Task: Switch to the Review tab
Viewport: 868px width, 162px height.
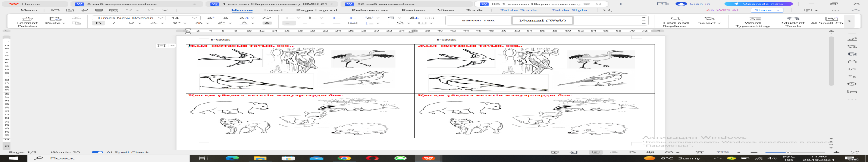Action: tap(413, 10)
